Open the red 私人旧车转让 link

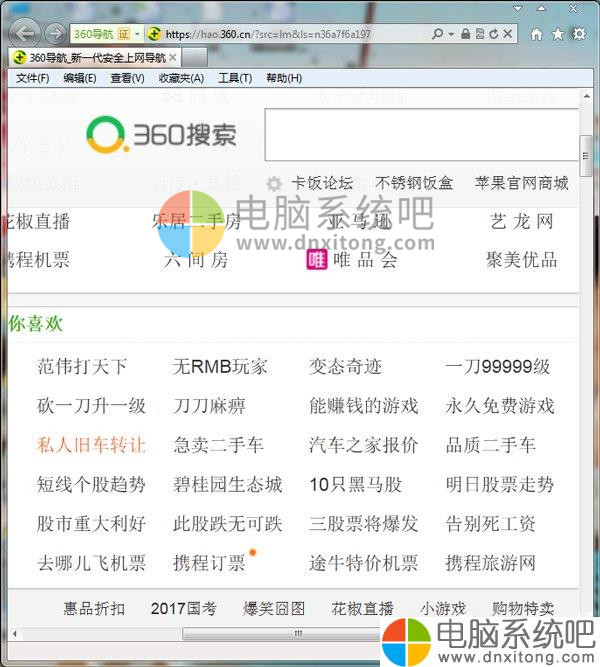pos(91,445)
